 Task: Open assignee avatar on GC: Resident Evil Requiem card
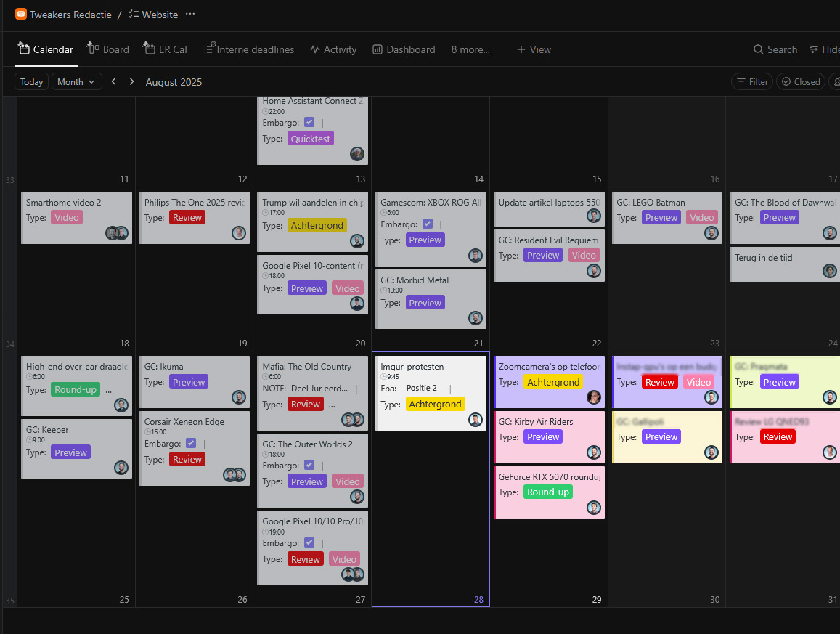[594, 271]
